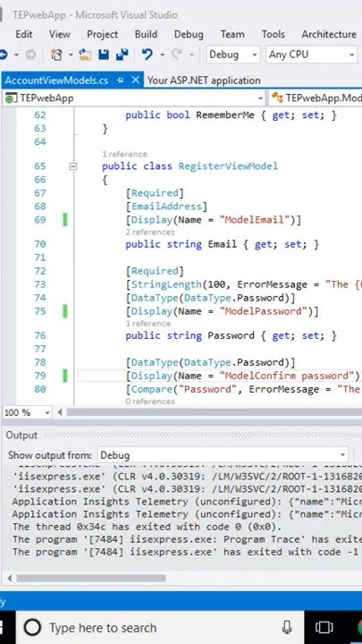Click '0 references' CodeLens link
This screenshot has height=644, width=362.
[150, 402]
